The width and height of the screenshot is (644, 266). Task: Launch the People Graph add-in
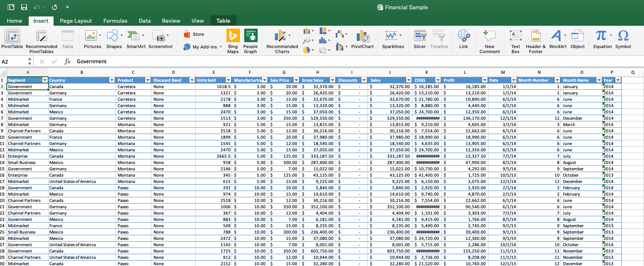point(251,40)
